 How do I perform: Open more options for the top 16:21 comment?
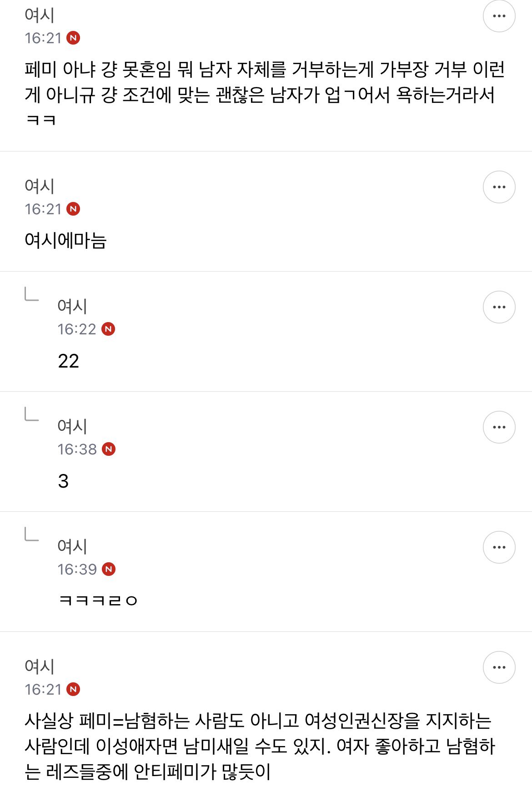coord(499,16)
